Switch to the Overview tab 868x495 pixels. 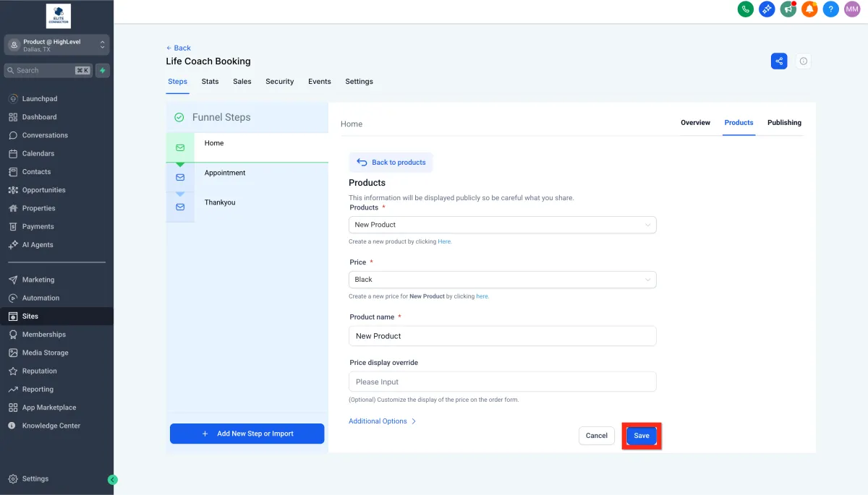695,123
